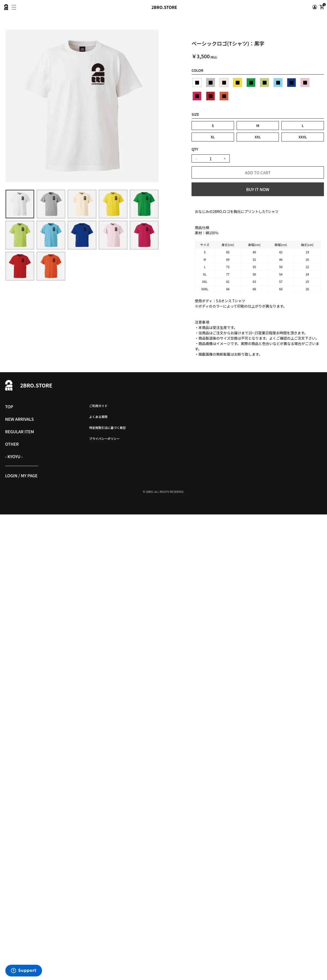This screenshot has height=980, width=327.
Task: Select the yellow color swatch
Action: click(x=238, y=82)
